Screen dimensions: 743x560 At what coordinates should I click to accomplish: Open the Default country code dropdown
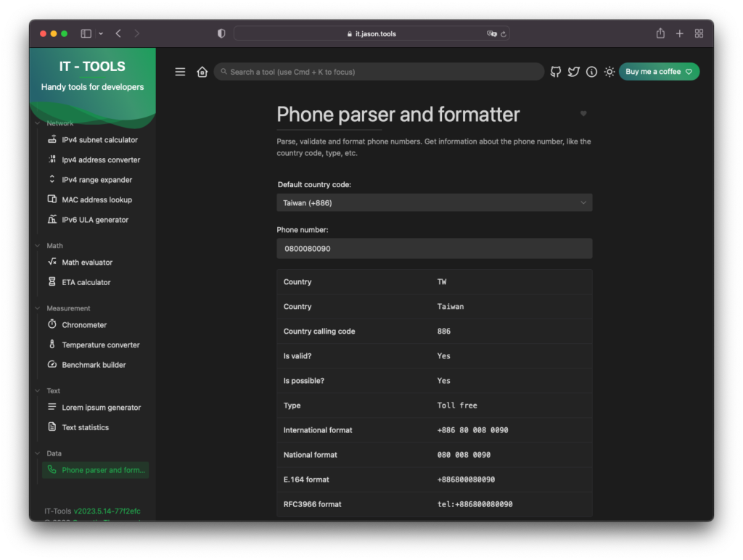(x=434, y=203)
